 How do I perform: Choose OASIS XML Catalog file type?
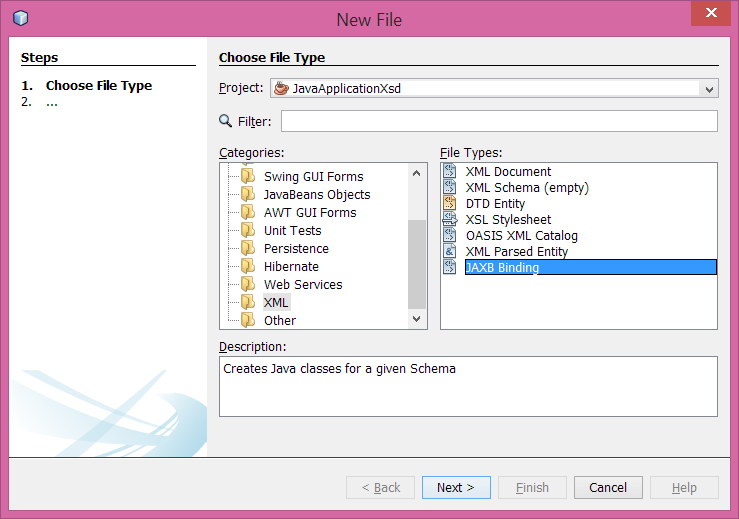pos(521,235)
